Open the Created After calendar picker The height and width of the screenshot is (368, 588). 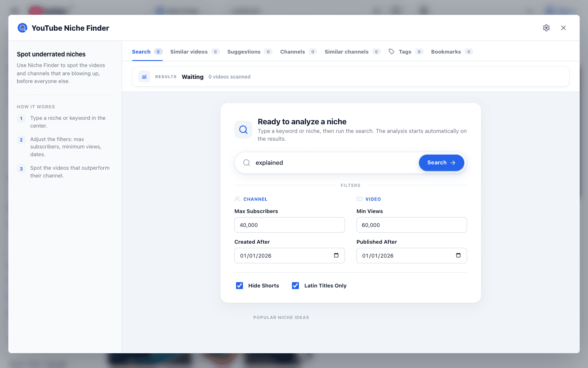coord(336,256)
